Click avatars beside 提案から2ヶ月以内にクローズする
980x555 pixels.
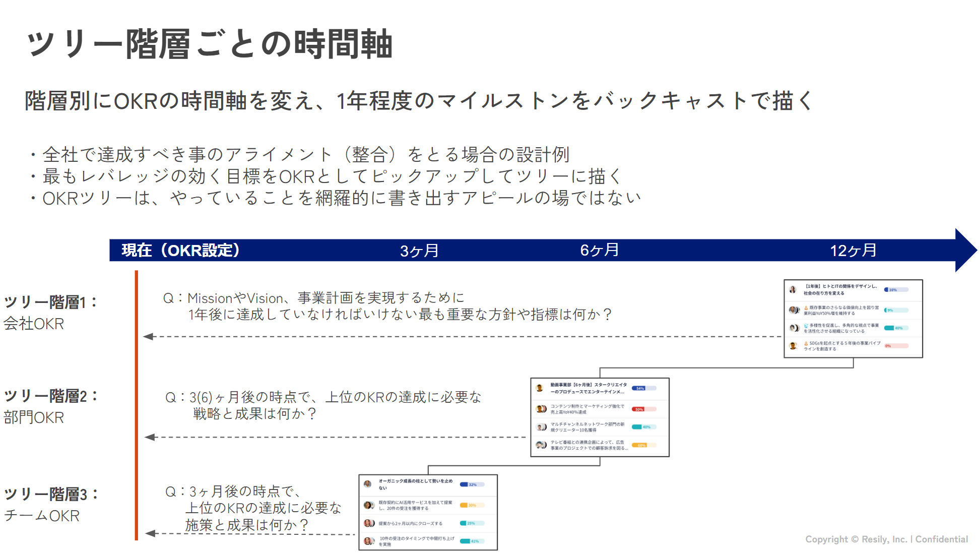pyautogui.click(x=369, y=523)
